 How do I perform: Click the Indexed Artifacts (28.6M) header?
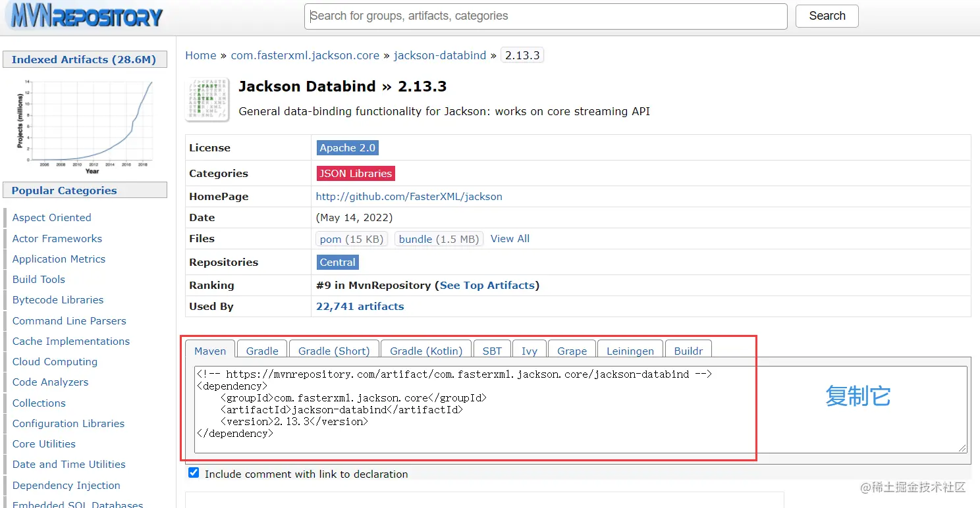pyautogui.click(x=84, y=59)
